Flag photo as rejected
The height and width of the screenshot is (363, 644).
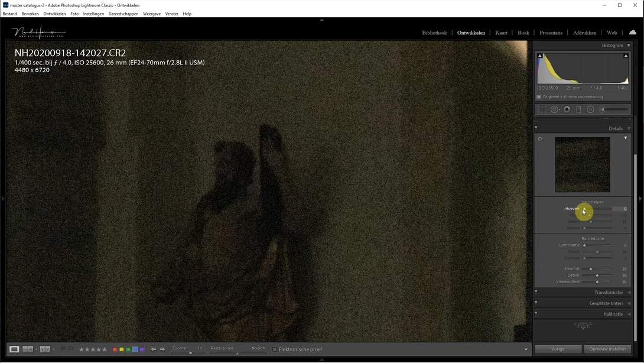tap(71, 349)
